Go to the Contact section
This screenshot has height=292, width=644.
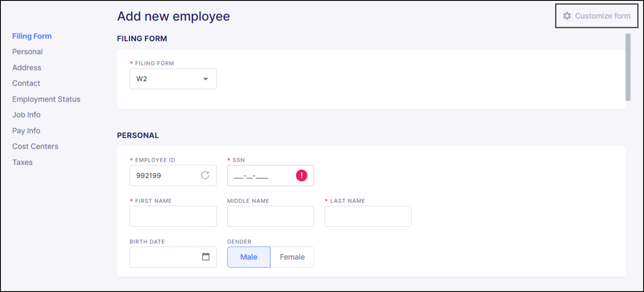(x=26, y=83)
